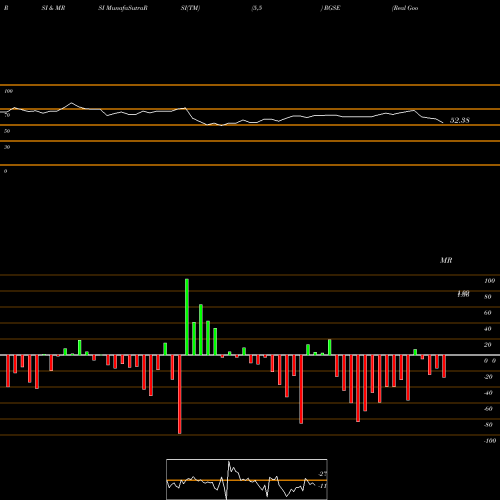Click the RSI axis label 0 on left
This screenshot has height=500, width=500.
click(5, 171)
